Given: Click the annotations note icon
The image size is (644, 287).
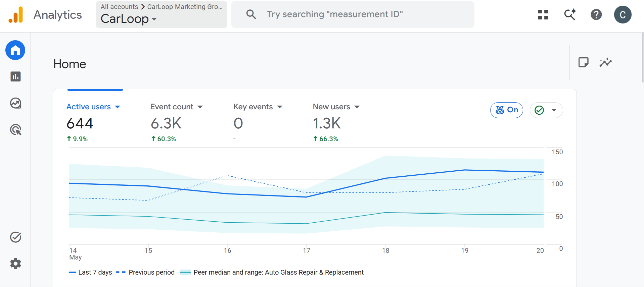Looking at the screenshot, I should pos(584,62).
